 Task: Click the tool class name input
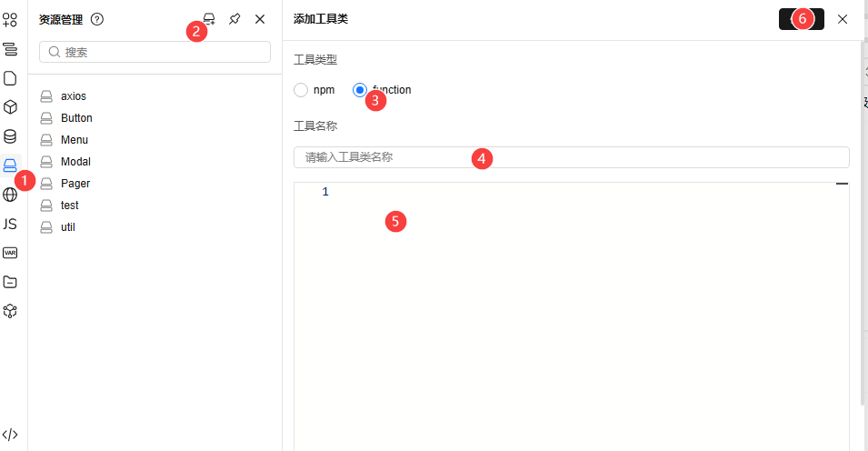(572, 157)
